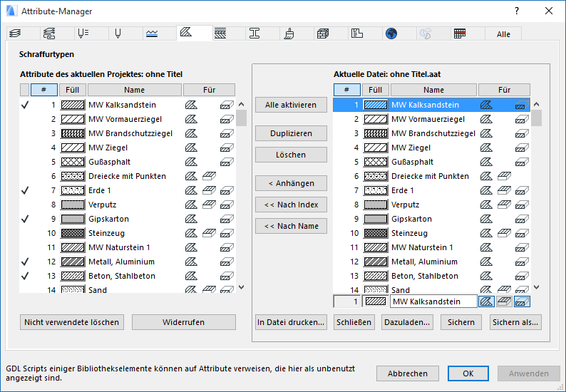
Task: Select MW Brandschutzziegel in project list
Action: click(x=128, y=133)
